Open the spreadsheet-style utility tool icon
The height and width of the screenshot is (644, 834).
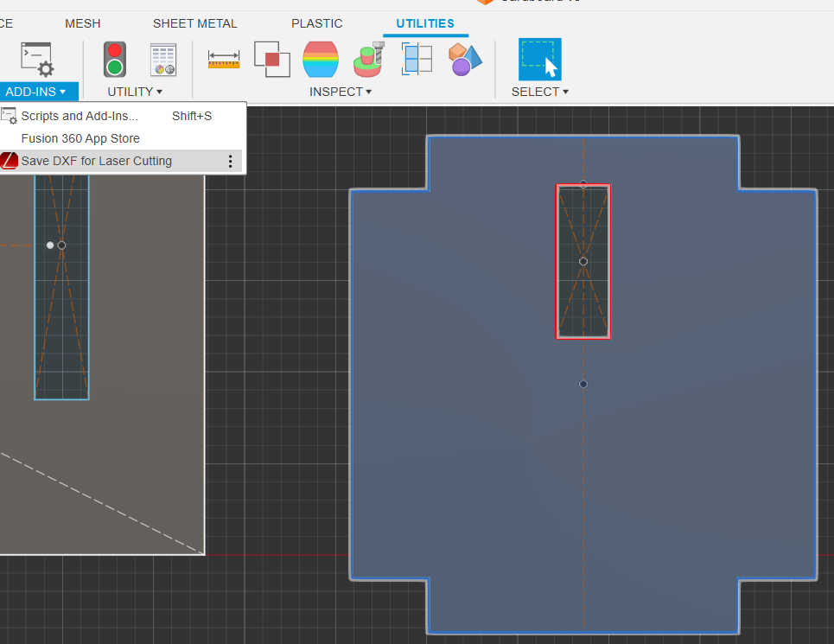(x=163, y=60)
